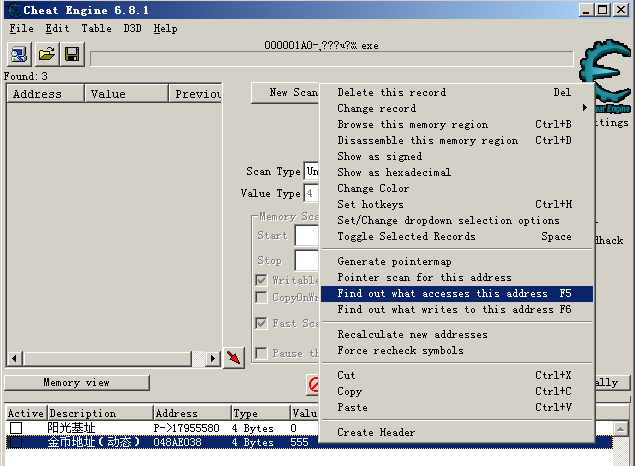Click the results scrollbar right arrow
Screen dimensions: 635x466
(213, 359)
